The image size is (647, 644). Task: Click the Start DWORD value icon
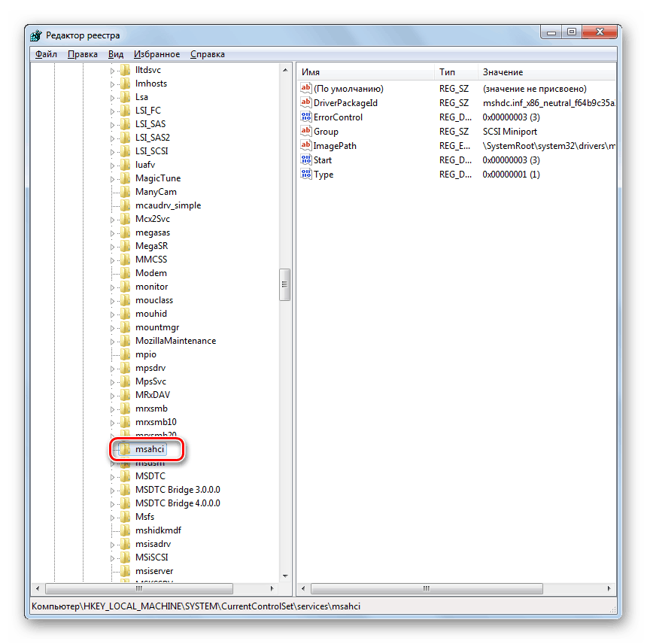click(x=305, y=159)
